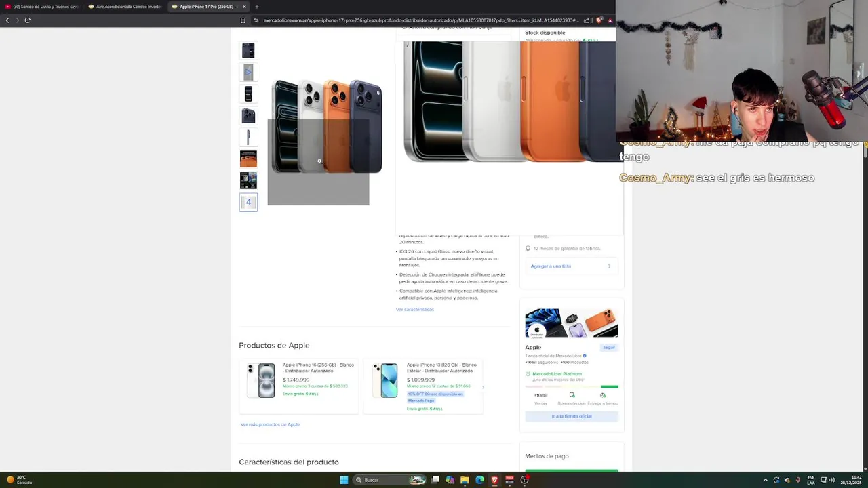
Task: Open the Brave shields icon in address bar
Action: pyautogui.click(x=599, y=20)
